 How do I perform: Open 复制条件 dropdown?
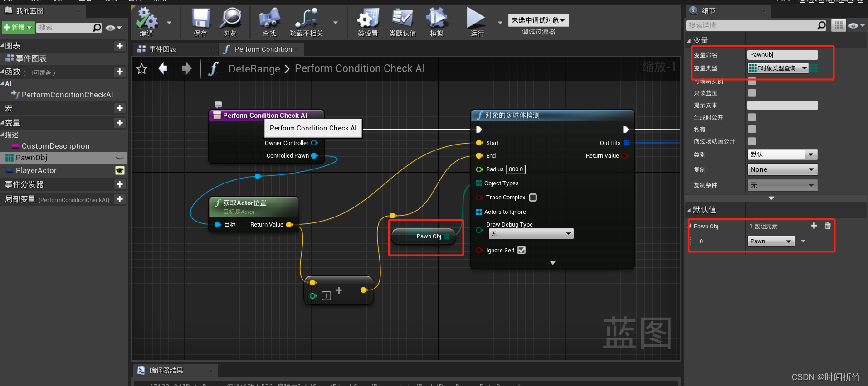[x=782, y=185]
